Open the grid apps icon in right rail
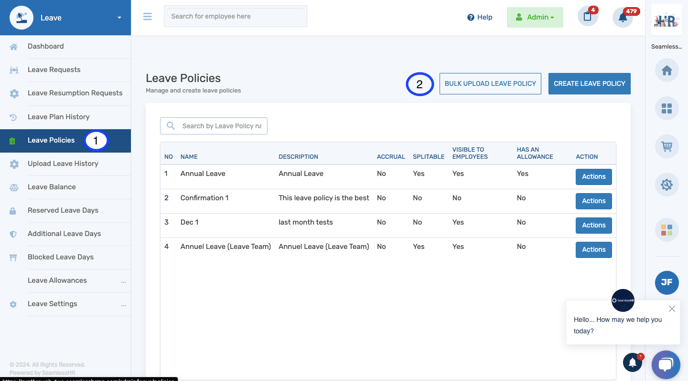 (666, 108)
